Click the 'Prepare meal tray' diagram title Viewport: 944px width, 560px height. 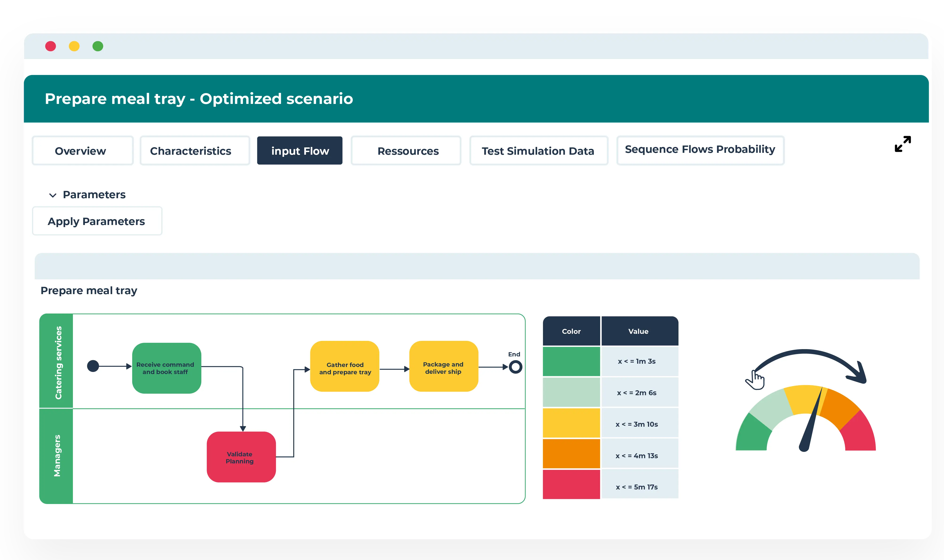click(89, 291)
